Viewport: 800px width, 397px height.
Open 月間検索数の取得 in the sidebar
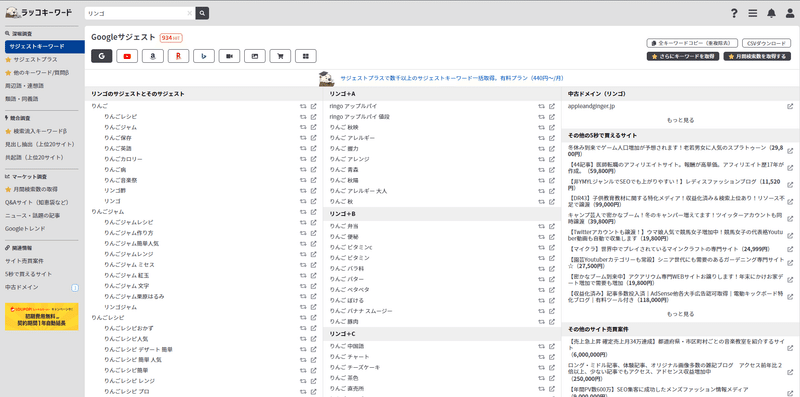pyautogui.click(x=32, y=189)
